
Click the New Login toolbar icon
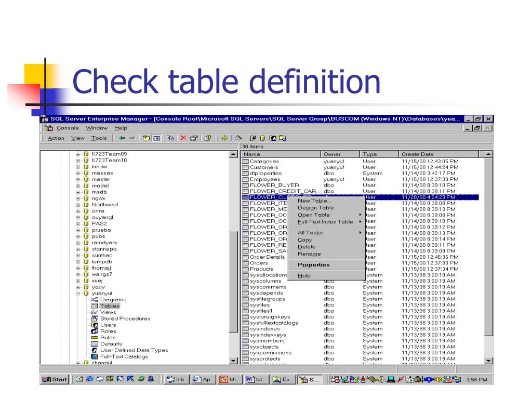point(272,138)
